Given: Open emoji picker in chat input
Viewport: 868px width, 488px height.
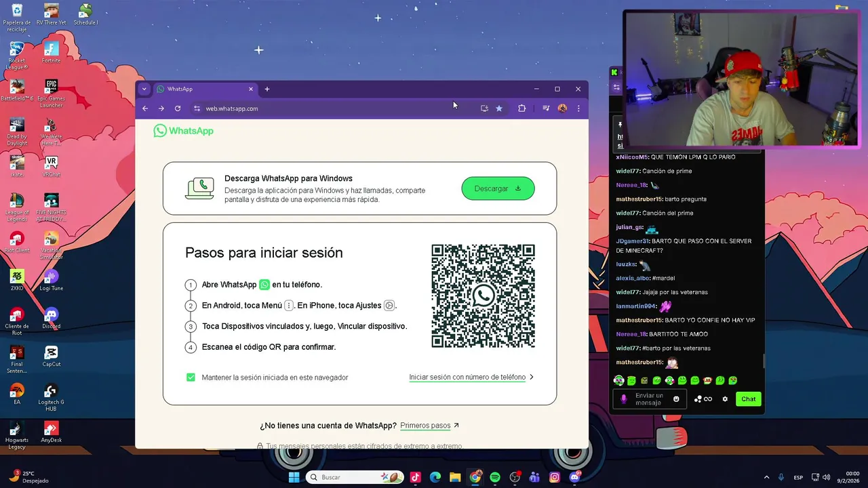Looking at the screenshot, I should (x=676, y=399).
